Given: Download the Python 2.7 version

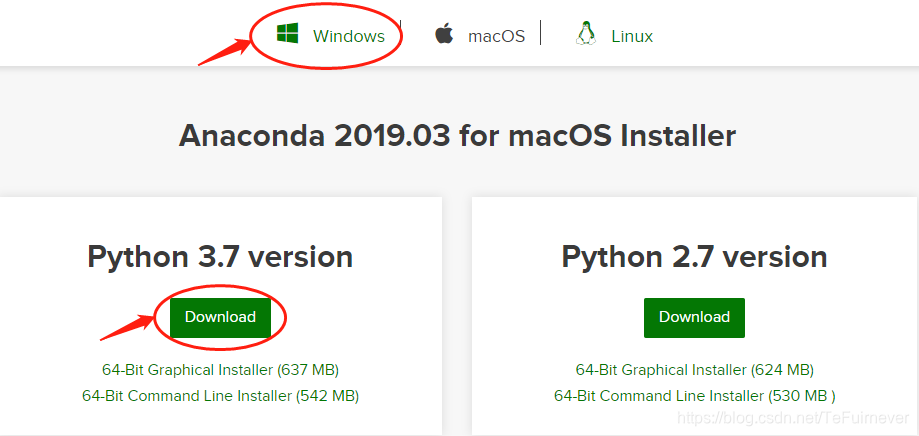Looking at the screenshot, I should coord(694,318).
